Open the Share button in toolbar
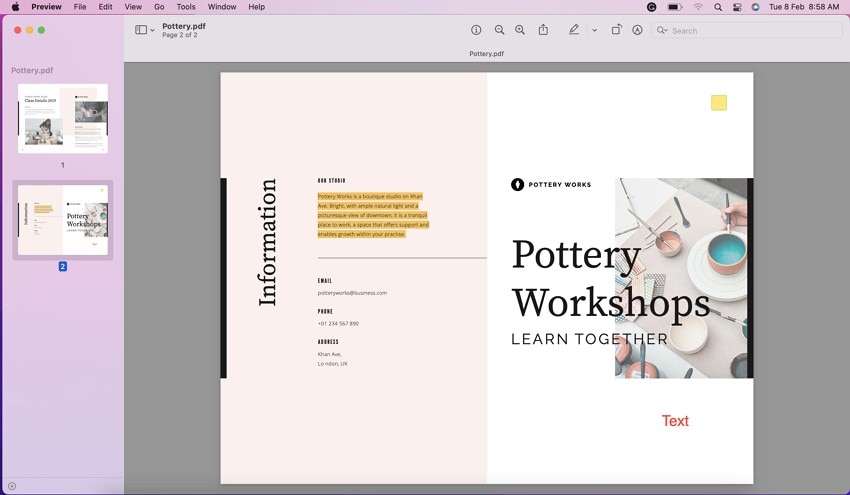 [x=543, y=30]
